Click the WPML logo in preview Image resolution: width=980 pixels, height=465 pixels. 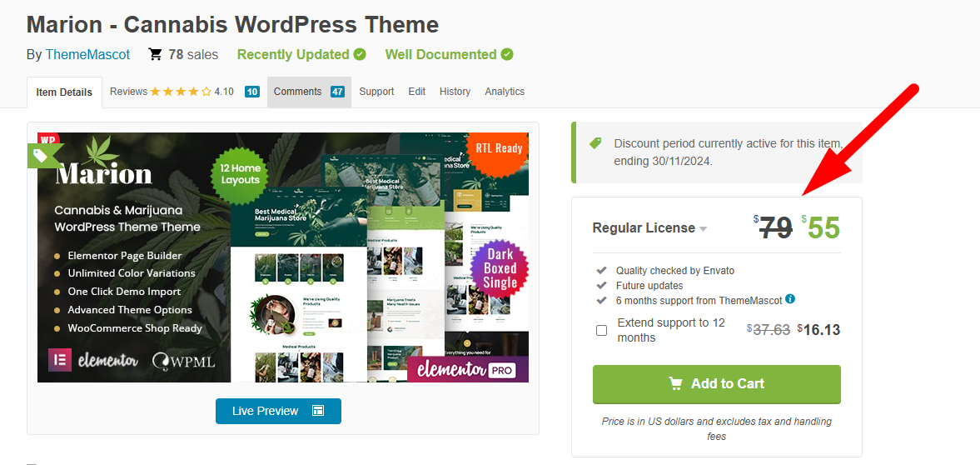(x=184, y=361)
